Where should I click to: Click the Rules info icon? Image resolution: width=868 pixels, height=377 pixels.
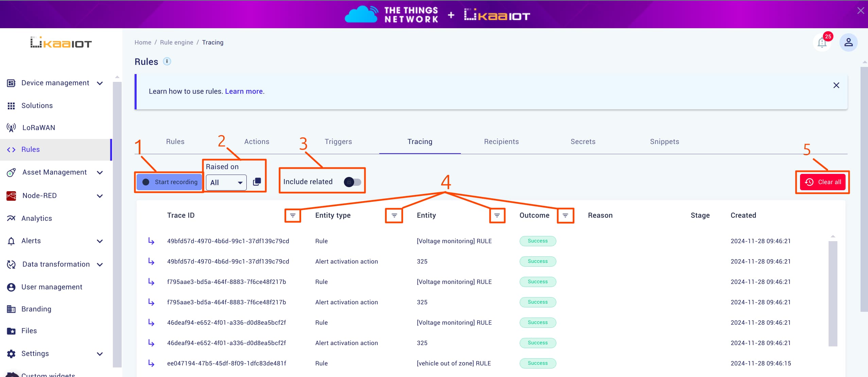pyautogui.click(x=167, y=61)
